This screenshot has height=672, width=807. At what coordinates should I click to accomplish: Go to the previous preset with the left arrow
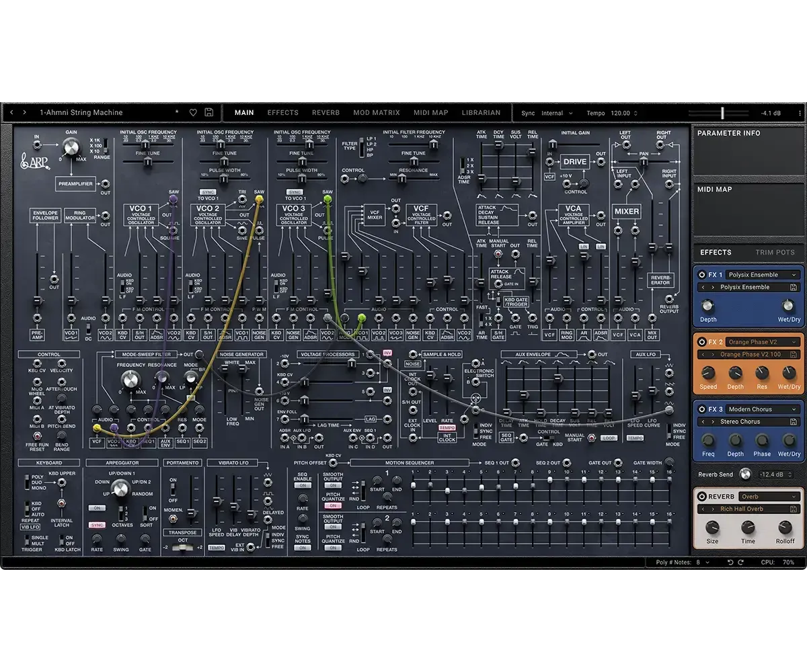click(11, 113)
